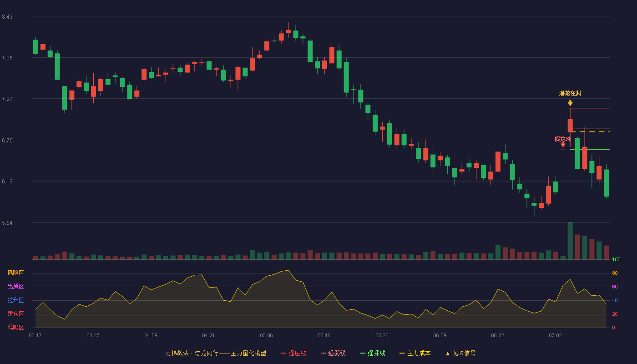The height and width of the screenshot is (364, 637).
Task: Click the magenta 60 indicator axis value
Action: pyautogui.click(x=615, y=287)
